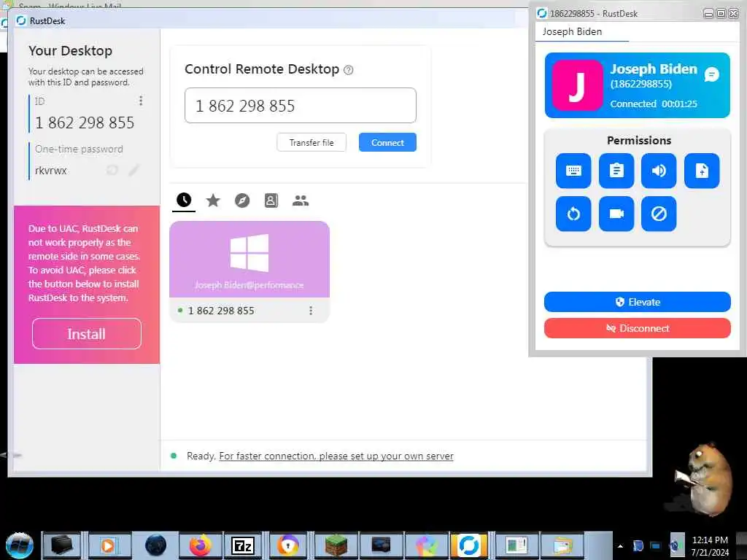Toggle the file transfer permission
This screenshot has width=747, height=560.
pyautogui.click(x=701, y=171)
